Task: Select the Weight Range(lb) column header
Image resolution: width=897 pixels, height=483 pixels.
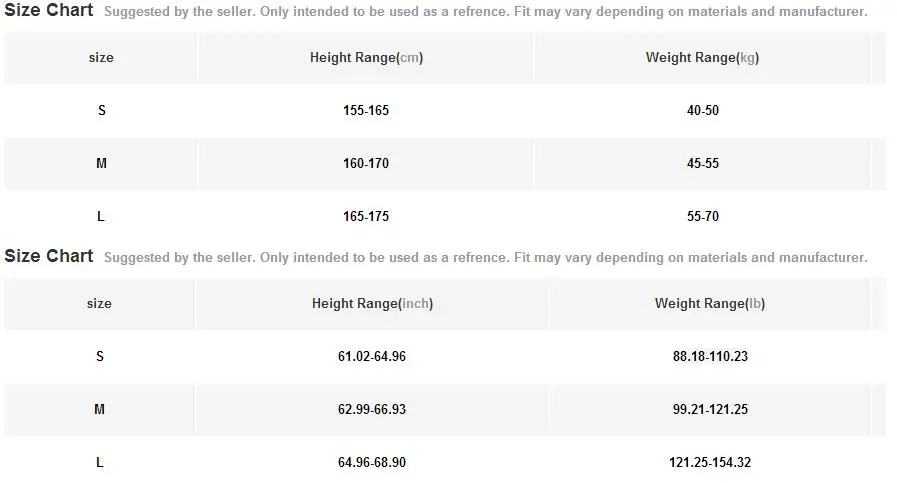Action: point(709,303)
